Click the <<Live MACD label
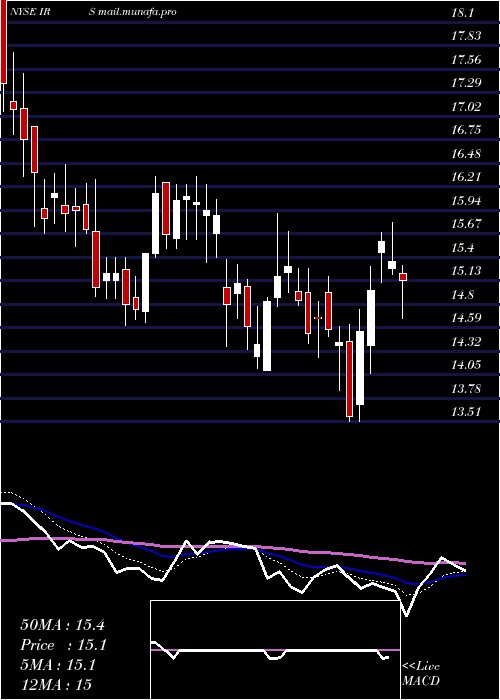Screen dimensions: 500x700 (421, 674)
